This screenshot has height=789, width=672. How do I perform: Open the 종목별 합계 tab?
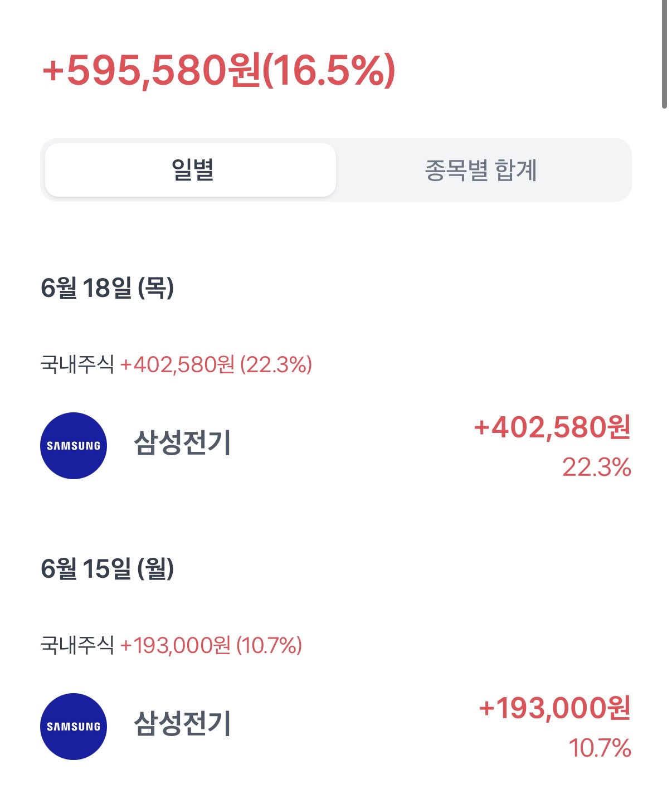click(481, 170)
